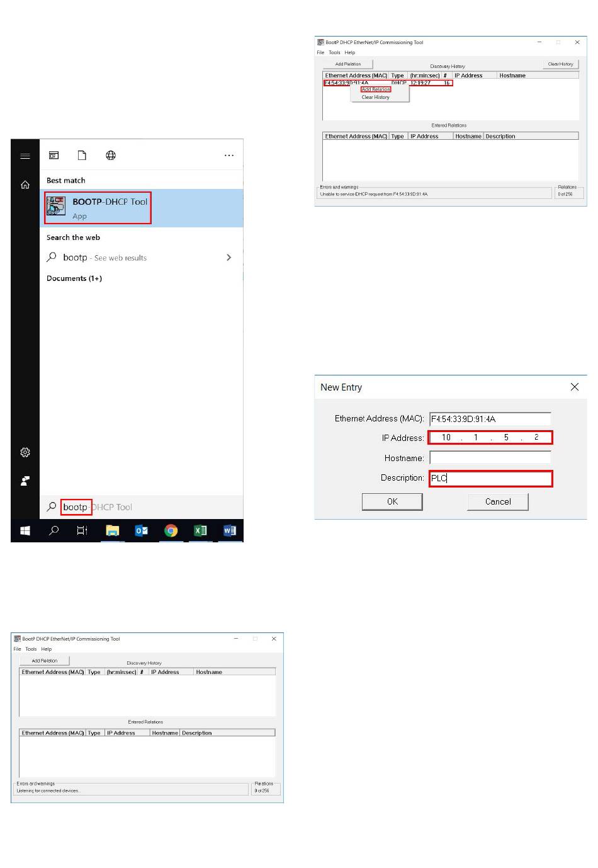
Task: Click the search box containing 'bootp'
Action: click(142, 507)
